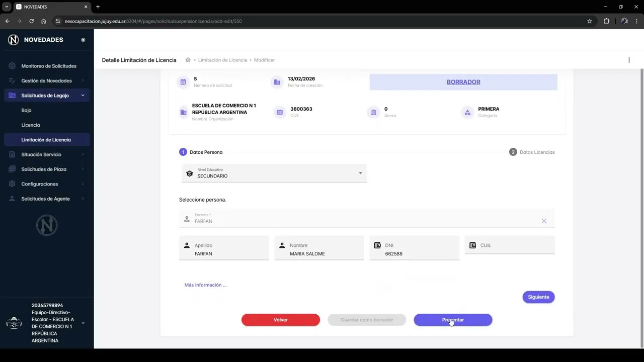Click the Configuraciones gear icon
This screenshot has width=644, height=362.
12,184
